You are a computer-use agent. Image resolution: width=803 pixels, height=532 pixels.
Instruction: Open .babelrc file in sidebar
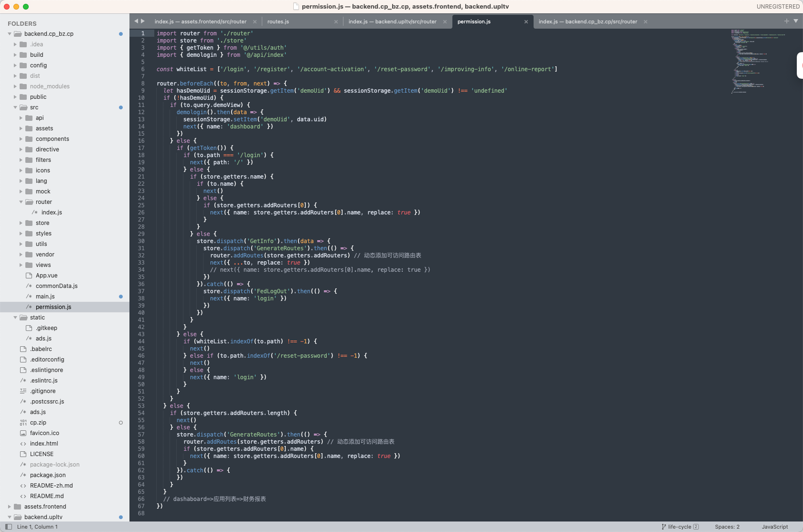point(41,349)
